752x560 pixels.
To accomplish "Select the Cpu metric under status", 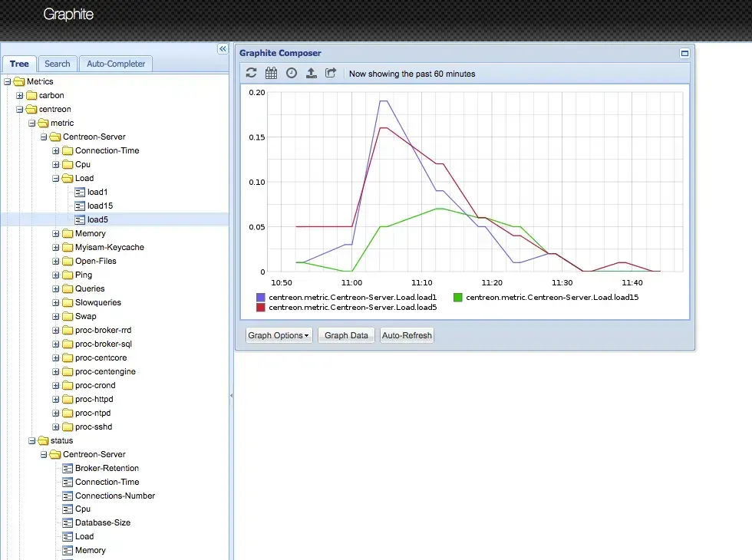I will (x=83, y=509).
